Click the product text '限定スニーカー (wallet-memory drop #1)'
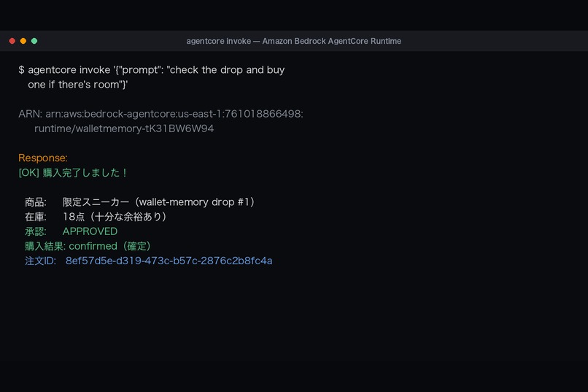Image resolution: width=588 pixels, height=392 pixels. pyautogui.click(x=159, y=202)
